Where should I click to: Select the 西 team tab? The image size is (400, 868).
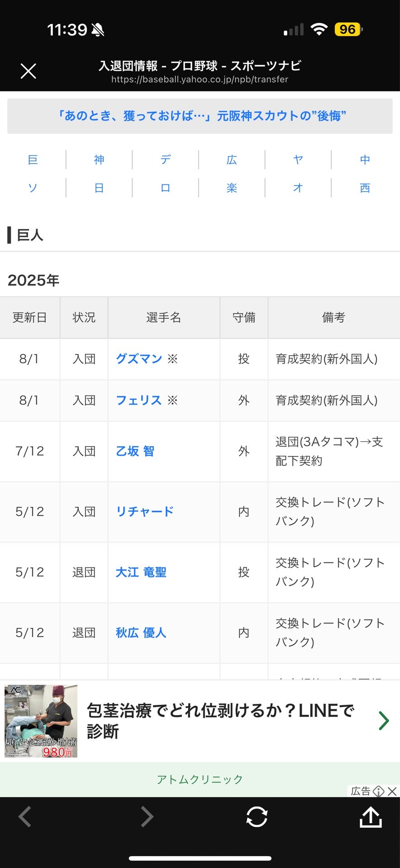coord(365,188)
